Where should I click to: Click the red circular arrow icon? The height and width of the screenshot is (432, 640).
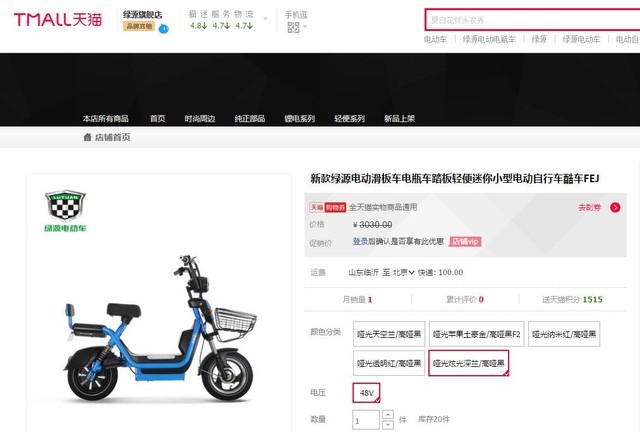(x=615, y=207)
